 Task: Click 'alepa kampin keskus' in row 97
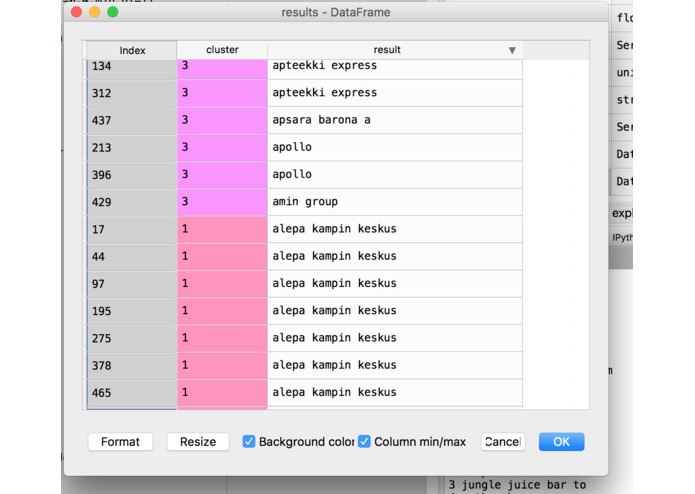pyautogui.click(x=395, y=284)
